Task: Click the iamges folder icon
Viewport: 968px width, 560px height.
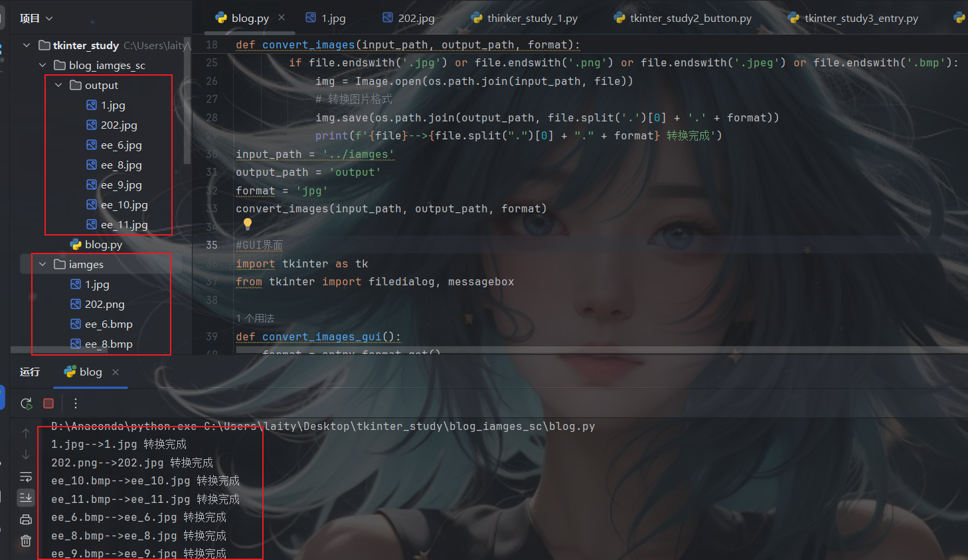Action: pyautogui.click(x=60, y=264)
